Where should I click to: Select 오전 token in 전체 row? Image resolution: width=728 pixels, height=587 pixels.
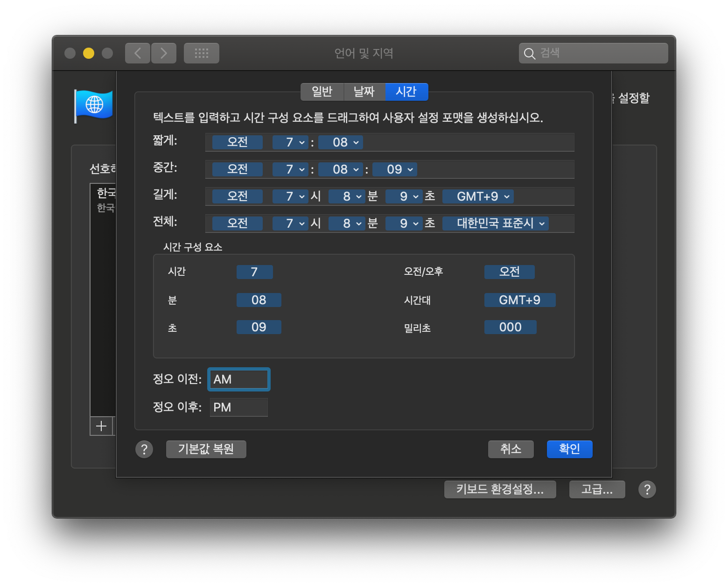[x=238, y=224]
